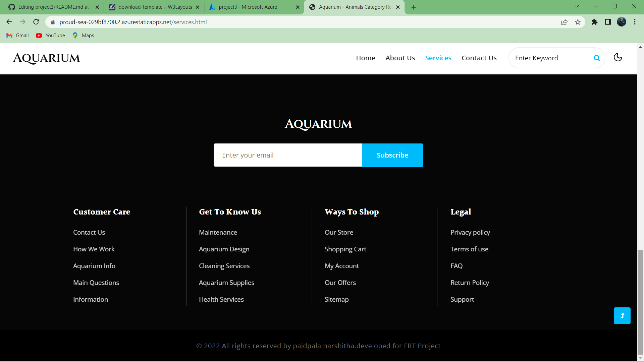
Task: Click the keyword search magnifier icon
Action: (x=597, y=58)
